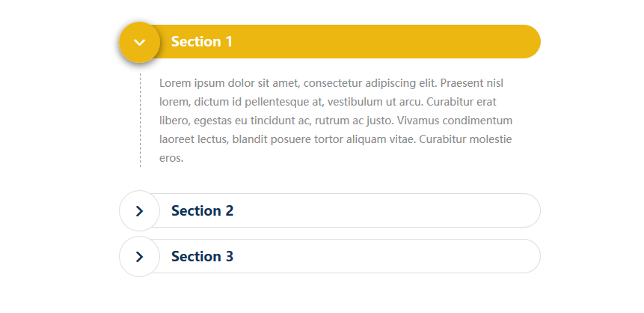Click the right-chevron icon beside Section 3
The image size is (644, 313).
pos(140,257)
